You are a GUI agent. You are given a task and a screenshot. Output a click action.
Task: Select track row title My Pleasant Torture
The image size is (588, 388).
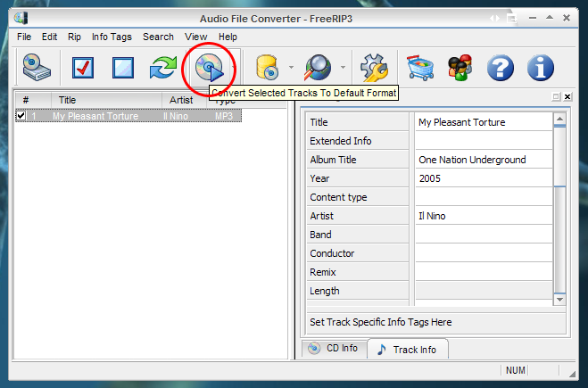95,116
